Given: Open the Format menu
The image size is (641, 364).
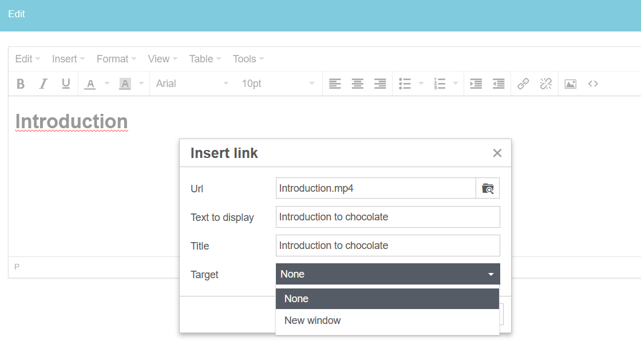Looking at the screenshot, I should (116, 59).
